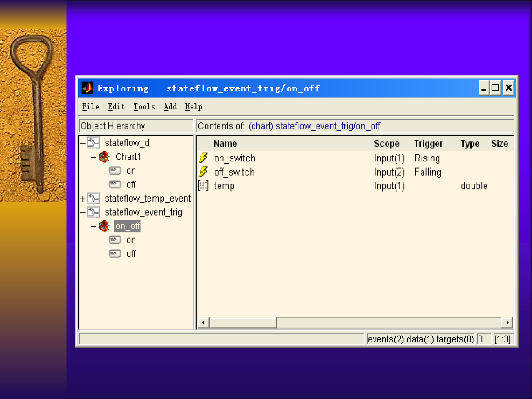The height and width of the screenshot is (399, 532).
Task: Open the Add menu
Action: click(x=170, y=106)
